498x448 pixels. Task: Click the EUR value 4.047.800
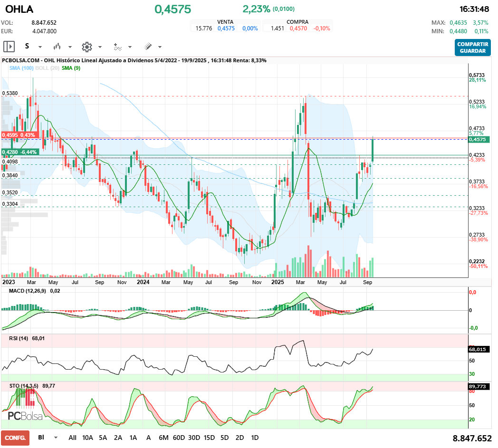pyautogui.click(x=45, y=31)
